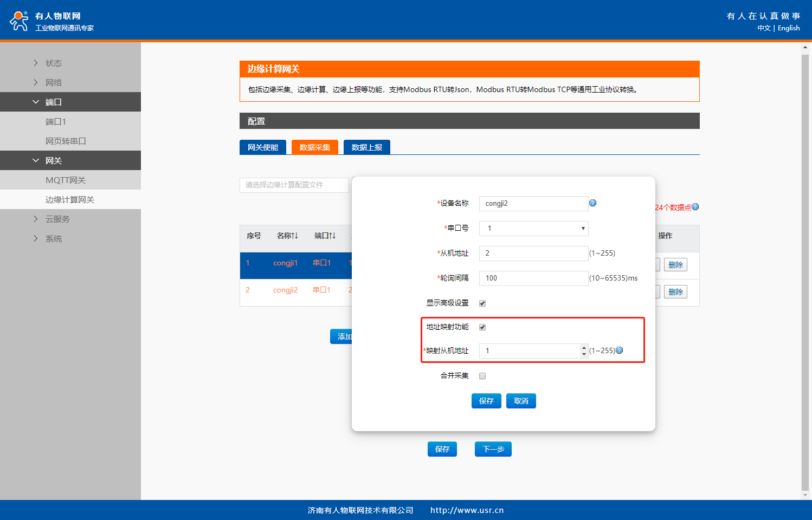Switch language to English

[789, 28]
